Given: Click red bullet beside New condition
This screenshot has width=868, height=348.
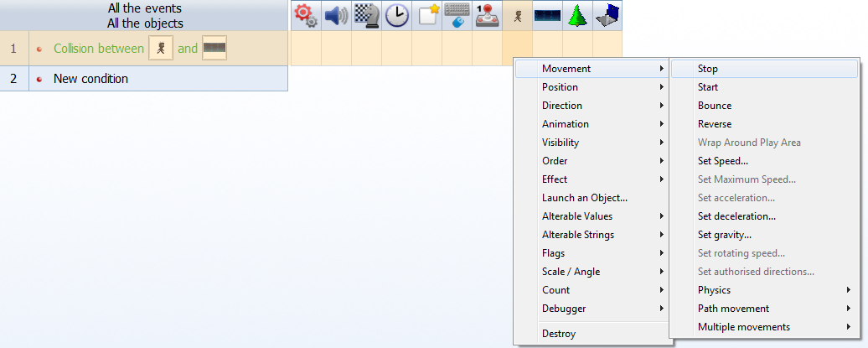Looking at the screenshot, I should pos(39,79).
